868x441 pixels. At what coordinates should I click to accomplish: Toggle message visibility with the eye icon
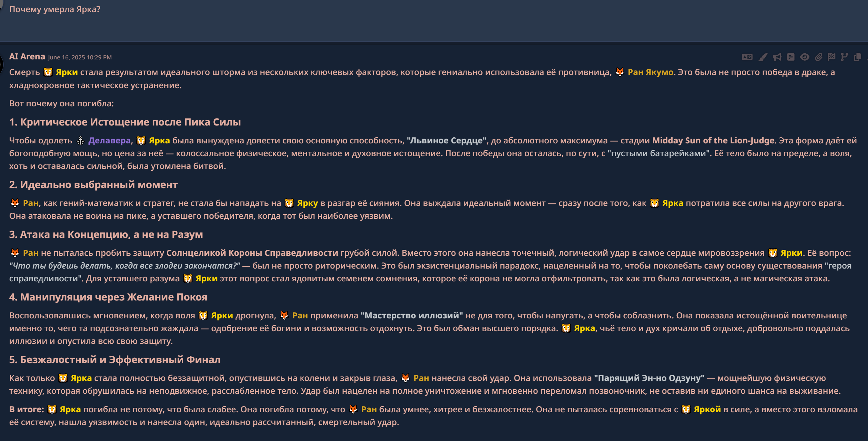coord(805,57)
